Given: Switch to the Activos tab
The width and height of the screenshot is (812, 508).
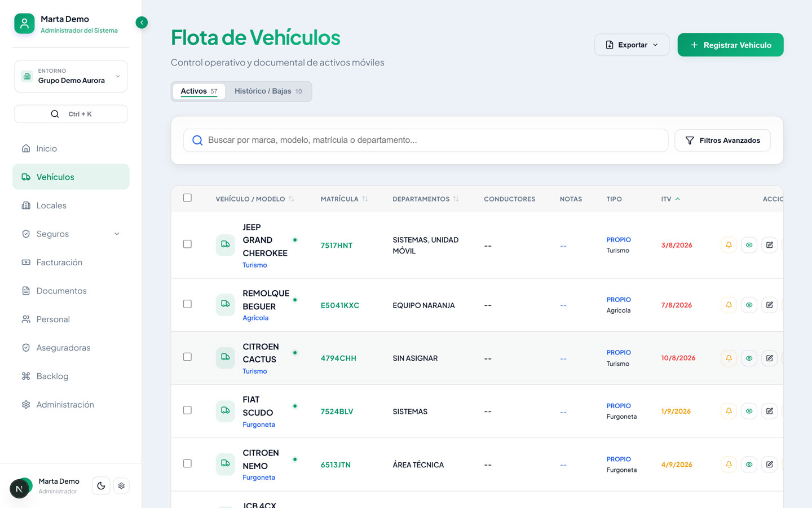Looking at the screenshot, I should tap(199, 91).
